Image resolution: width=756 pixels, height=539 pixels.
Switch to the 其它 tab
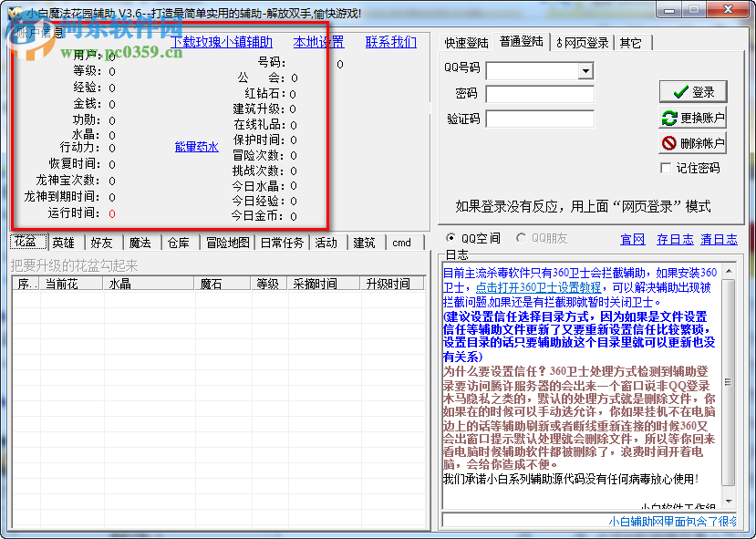631,43
